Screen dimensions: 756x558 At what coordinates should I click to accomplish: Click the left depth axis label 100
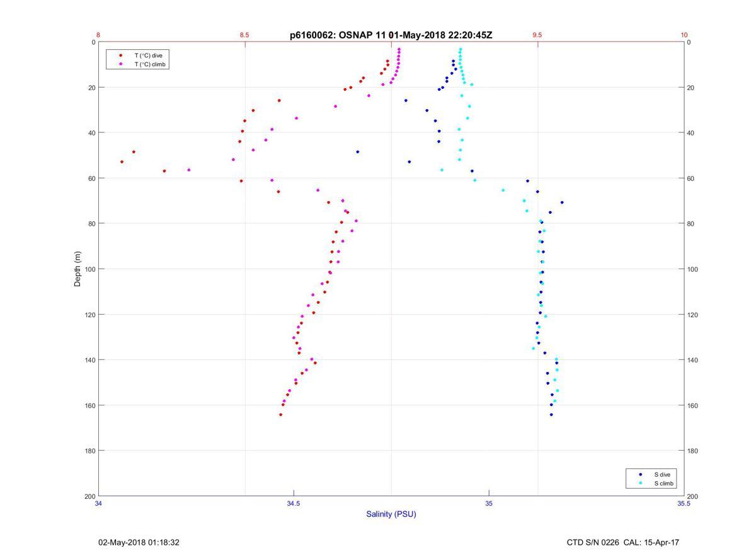90,269
